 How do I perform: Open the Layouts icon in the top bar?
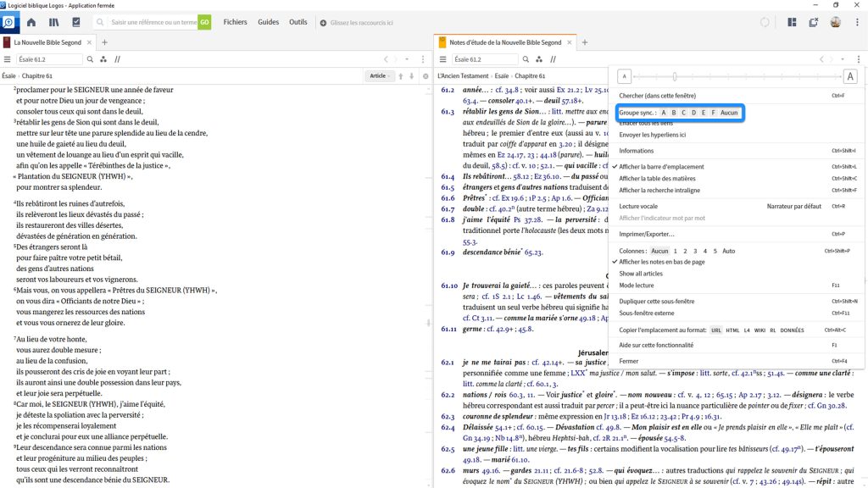[793, 22]
